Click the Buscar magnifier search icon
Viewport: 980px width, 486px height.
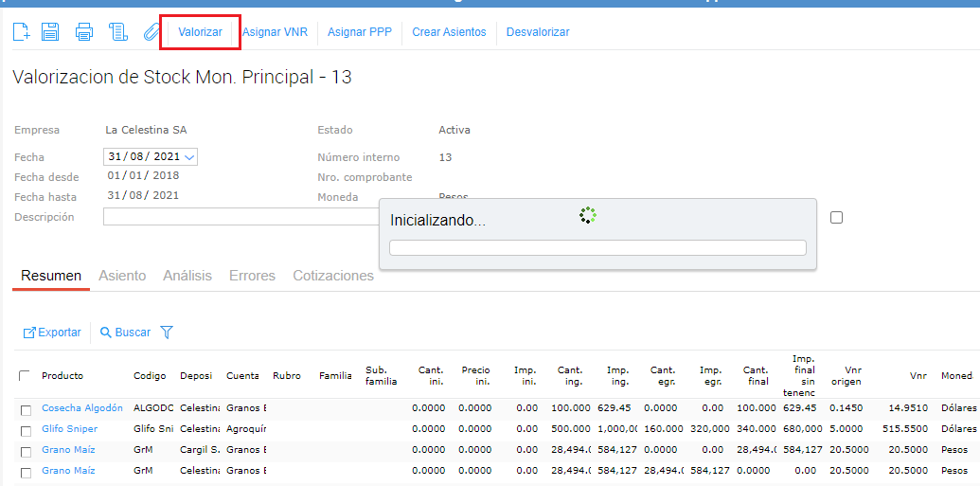(106, 333)
